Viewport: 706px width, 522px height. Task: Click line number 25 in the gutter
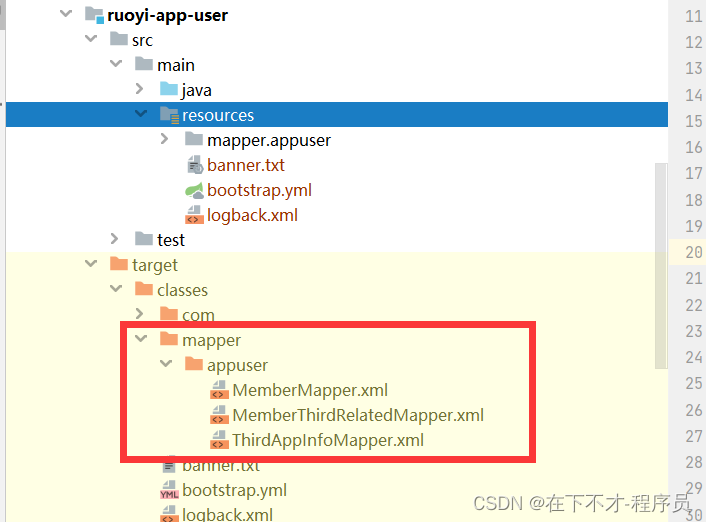[693, 383]
